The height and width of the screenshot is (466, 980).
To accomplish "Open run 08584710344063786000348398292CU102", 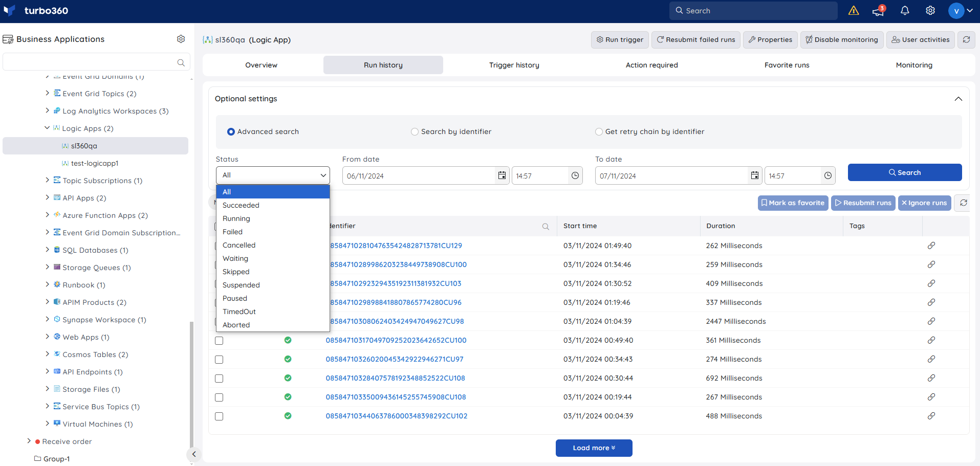I will pyautogui.click(x=397, y=416).
